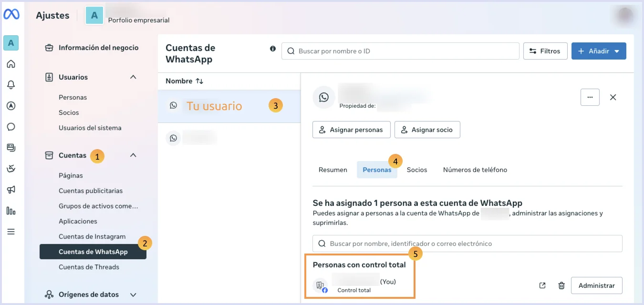Screen dimensions: 644x305
Task: Go to Cuentas publicitarias
Action: tap(91, 191)
